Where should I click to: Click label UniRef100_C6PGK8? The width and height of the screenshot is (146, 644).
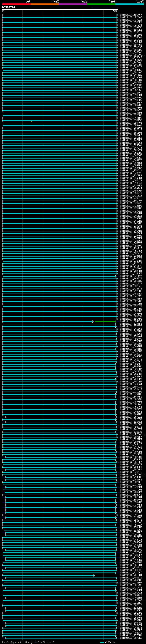(131, 638)
